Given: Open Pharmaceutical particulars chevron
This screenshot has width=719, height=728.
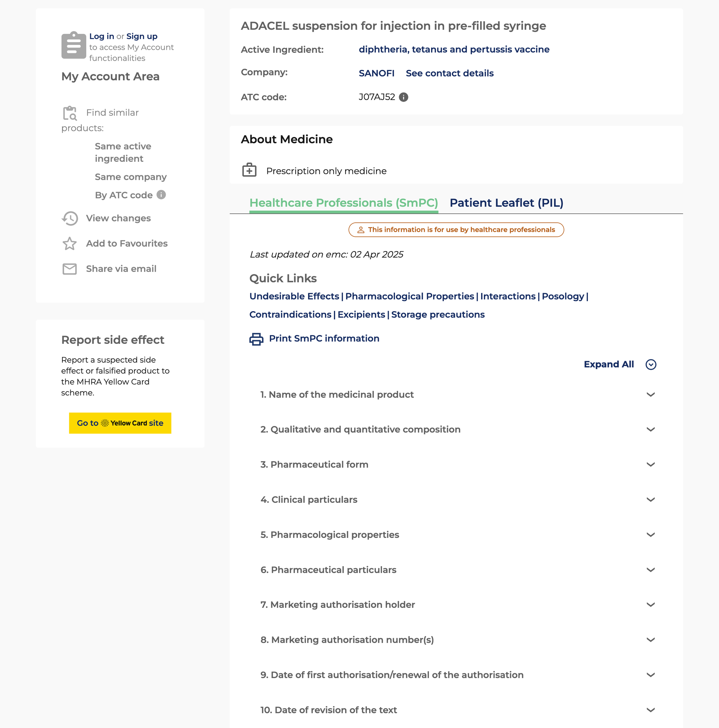Looking at the screenshot, I should coord(651,570).
